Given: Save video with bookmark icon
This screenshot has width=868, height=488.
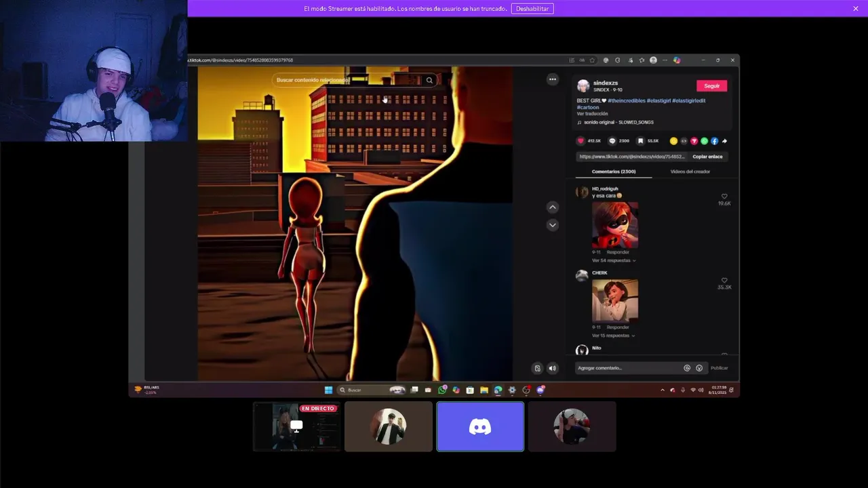Looking at the screenshot, I should tap(640, 141).
